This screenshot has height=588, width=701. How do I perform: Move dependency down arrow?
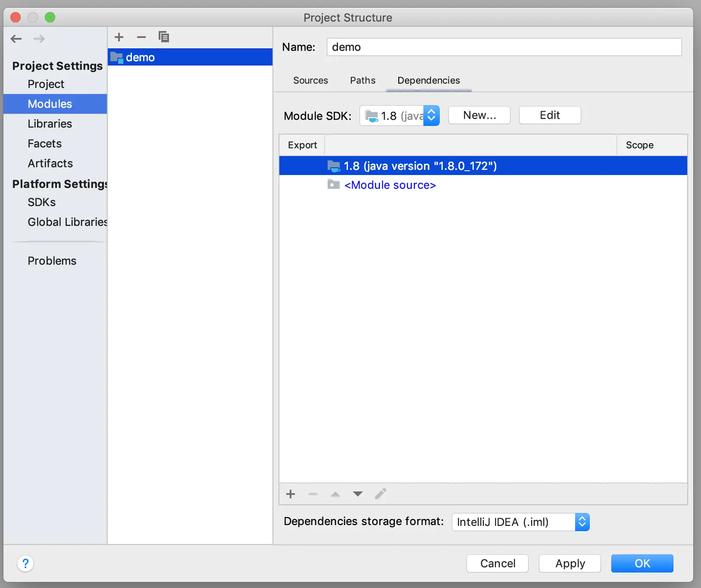coord(358,494)
